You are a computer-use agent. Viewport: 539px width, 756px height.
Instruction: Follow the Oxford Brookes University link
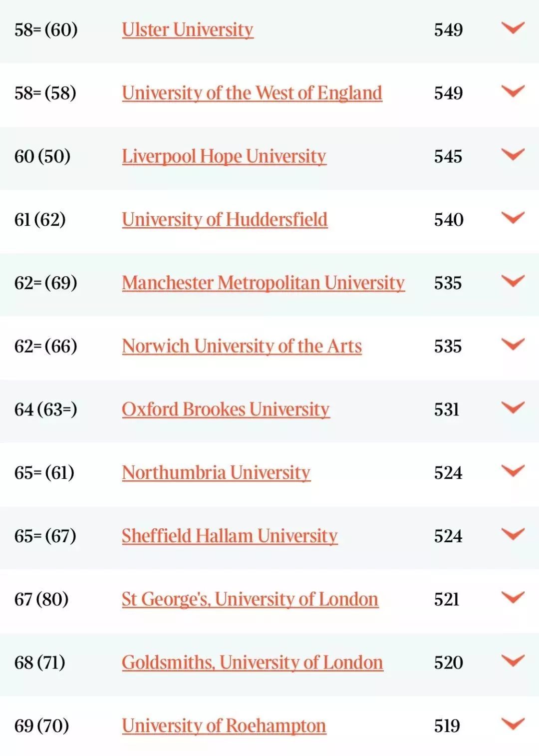pyautogui.click(x=226, y=410)
